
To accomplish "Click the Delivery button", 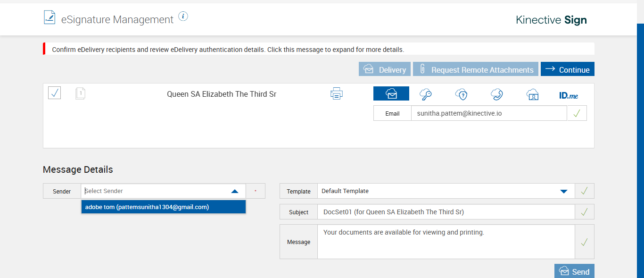I will click(x=385, y=69).
